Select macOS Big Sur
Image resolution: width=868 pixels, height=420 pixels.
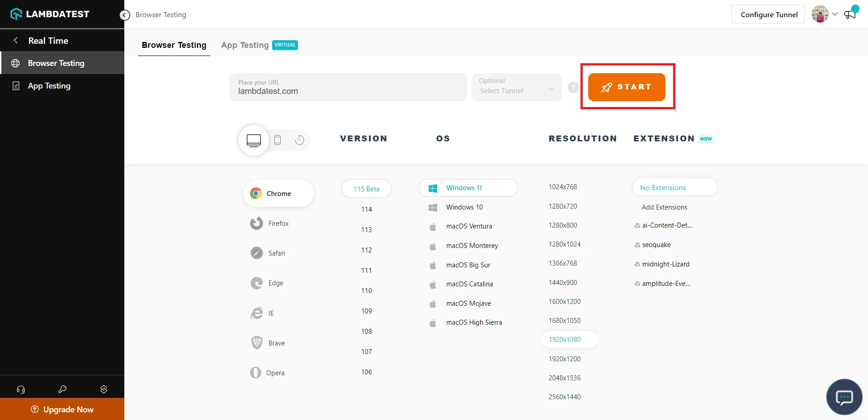(x=459, y=265)
